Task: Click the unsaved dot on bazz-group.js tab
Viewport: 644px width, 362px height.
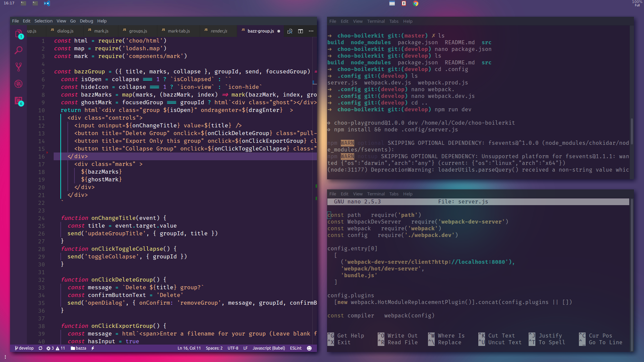Action: 279,31
